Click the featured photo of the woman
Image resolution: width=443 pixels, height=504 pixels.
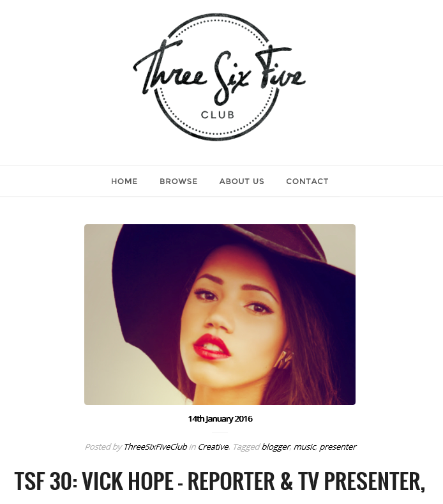coord(220,314)
